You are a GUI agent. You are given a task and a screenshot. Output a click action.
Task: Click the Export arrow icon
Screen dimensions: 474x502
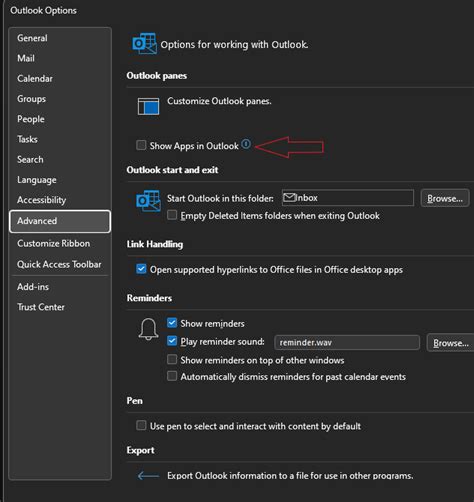coord(148,476)
